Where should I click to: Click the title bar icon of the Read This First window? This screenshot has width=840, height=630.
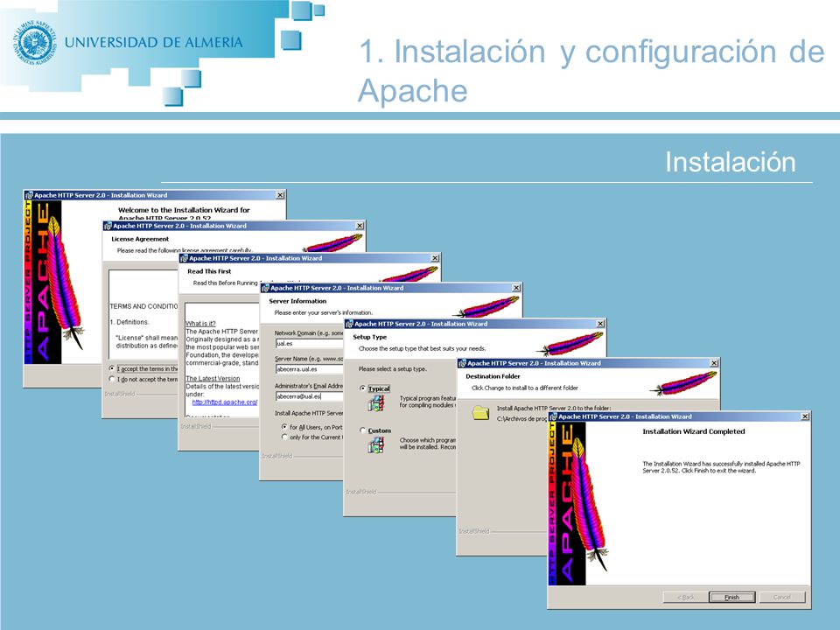pos(184,258)
